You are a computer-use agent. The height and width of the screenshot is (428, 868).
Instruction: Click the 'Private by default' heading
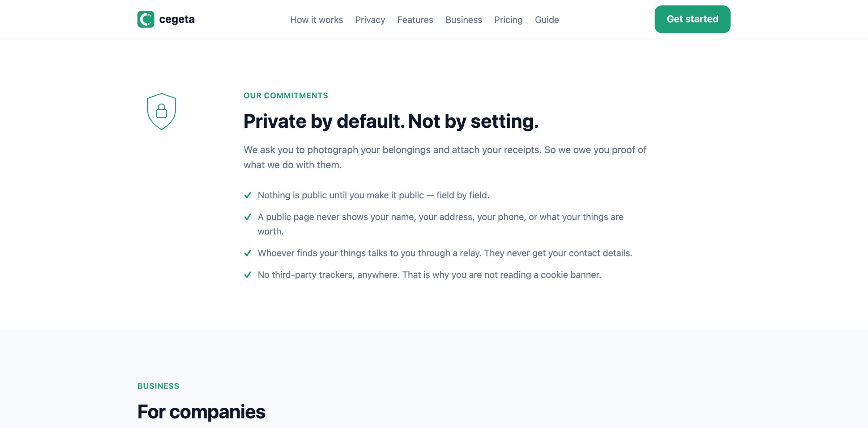[391, 121]
